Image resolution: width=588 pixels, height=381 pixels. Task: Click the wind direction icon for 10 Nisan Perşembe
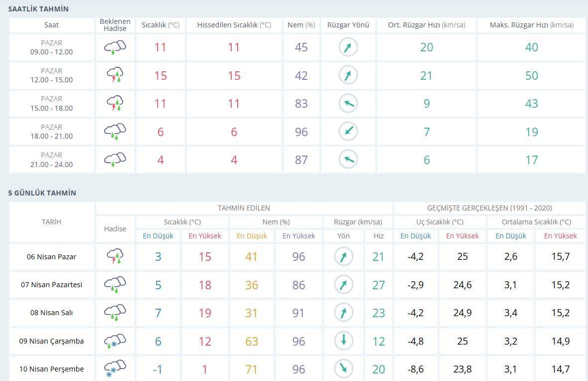343,369
